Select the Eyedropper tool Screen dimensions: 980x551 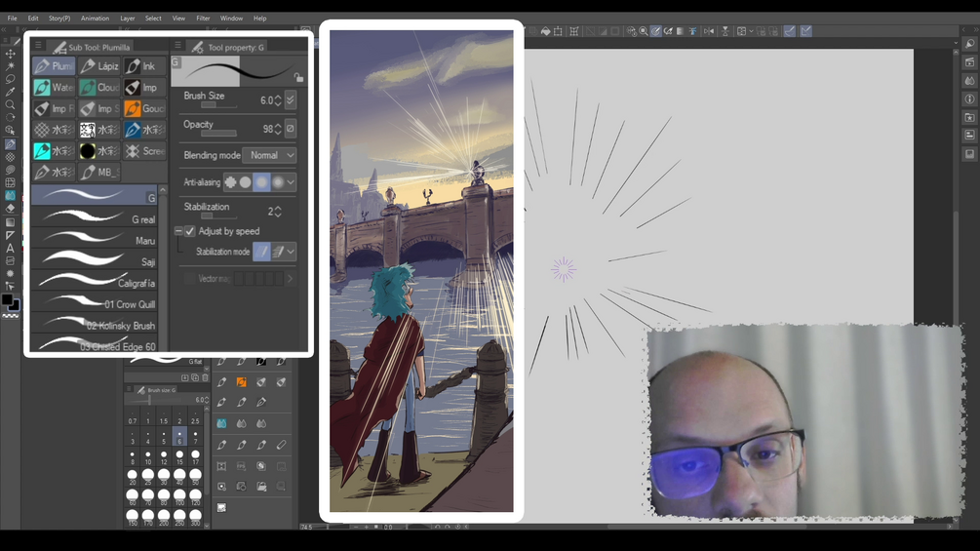(10, 92)
